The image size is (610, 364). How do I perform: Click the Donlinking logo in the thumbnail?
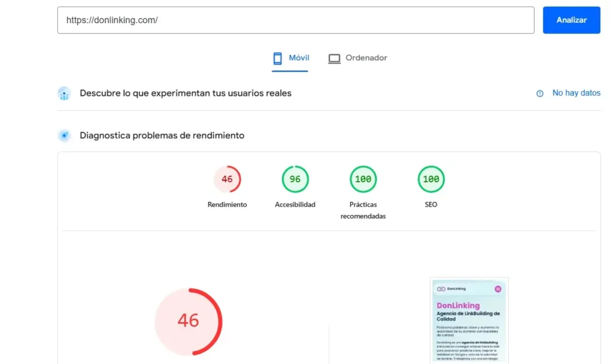tap(452, 289)
